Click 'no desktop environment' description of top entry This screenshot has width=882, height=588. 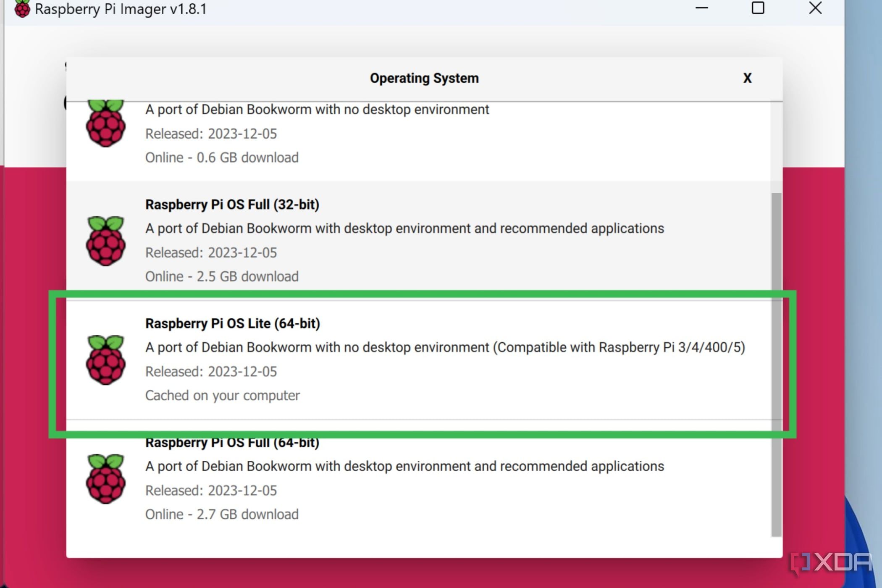click(x=317, y=110)
